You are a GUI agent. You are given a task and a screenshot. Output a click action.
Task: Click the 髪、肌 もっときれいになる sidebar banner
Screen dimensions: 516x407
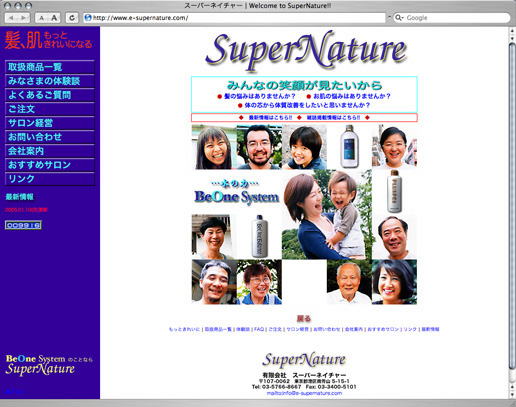(x=48, y=40)
